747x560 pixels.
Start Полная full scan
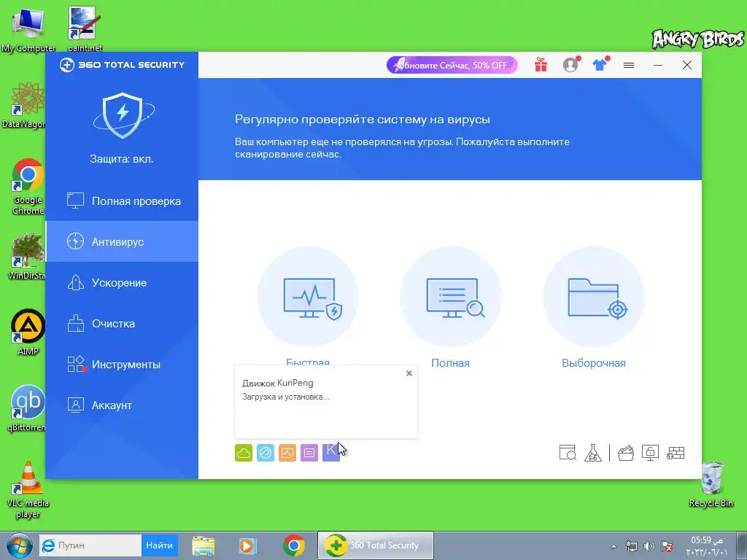pos(451,297)
